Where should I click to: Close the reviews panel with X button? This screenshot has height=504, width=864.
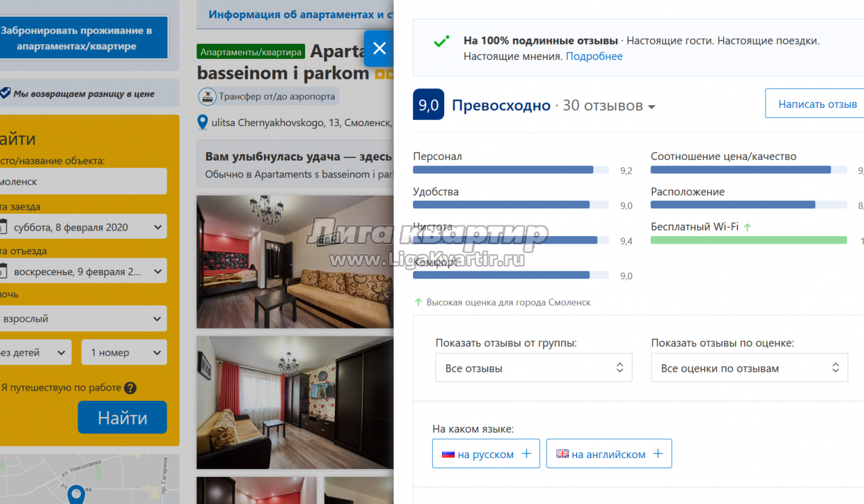pyautogui.click(x=379, y=48)
